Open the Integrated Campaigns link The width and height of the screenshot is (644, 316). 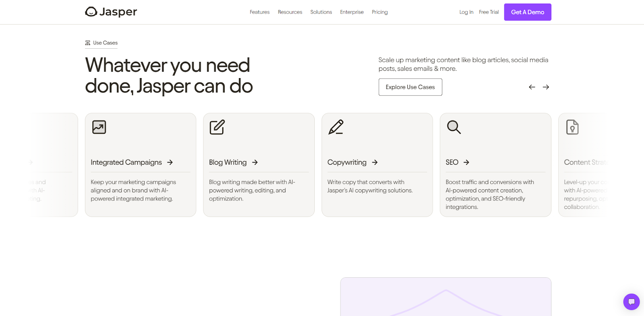126,162
